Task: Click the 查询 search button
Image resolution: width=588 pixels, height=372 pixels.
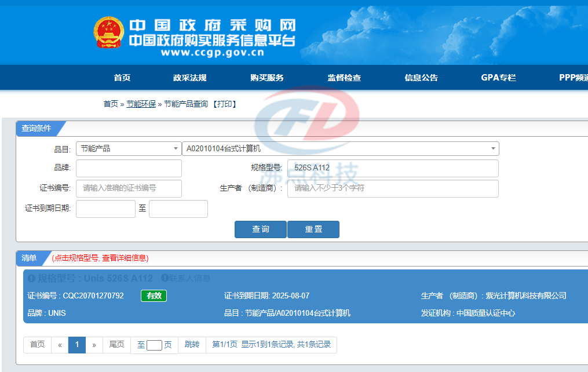Action: point(261,229)
